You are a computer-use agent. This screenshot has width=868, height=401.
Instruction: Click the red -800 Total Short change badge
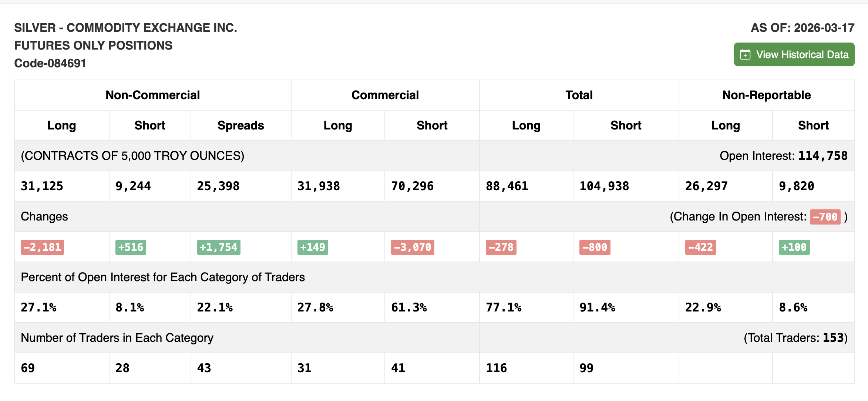594,247
